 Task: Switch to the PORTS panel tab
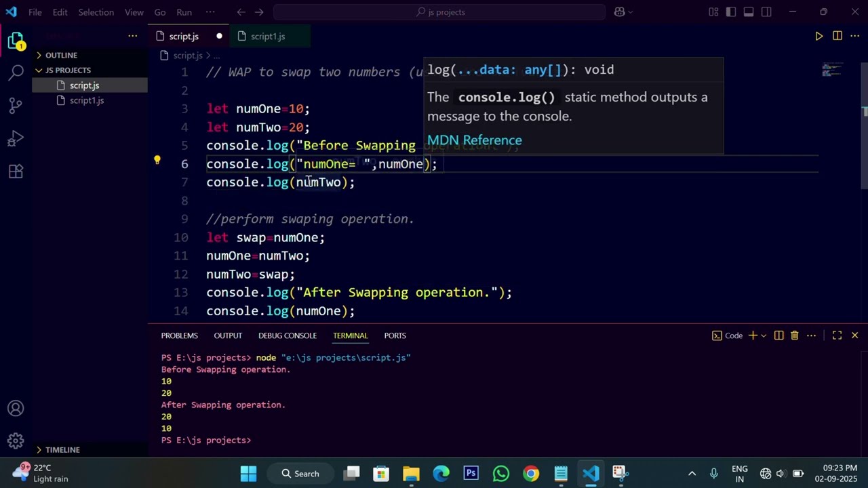(395, 335)
